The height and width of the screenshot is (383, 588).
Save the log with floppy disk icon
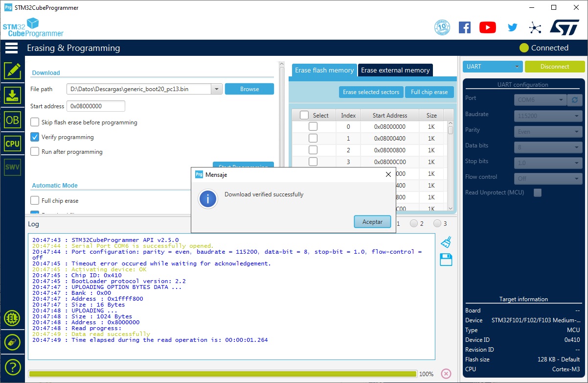tap(446, 260)
